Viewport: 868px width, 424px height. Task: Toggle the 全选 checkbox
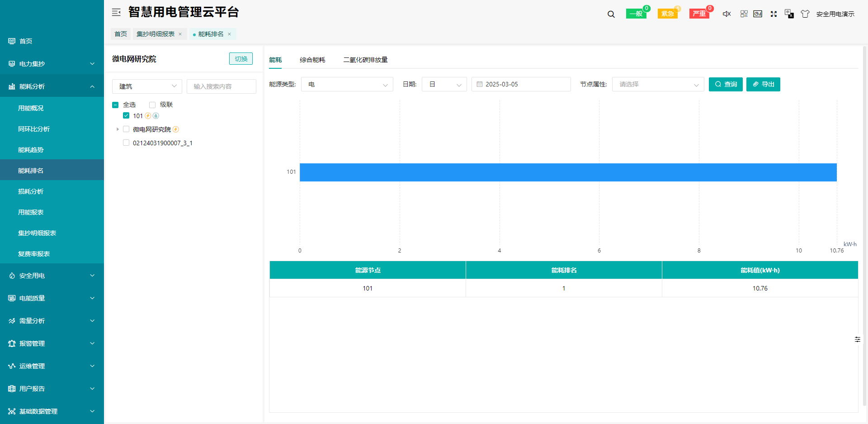115,105
